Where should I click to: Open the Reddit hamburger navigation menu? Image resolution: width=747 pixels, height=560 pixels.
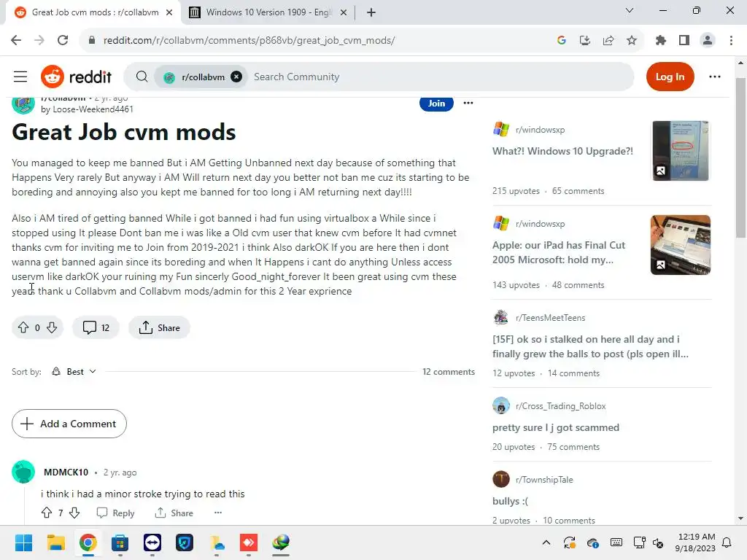pos(20,77)
